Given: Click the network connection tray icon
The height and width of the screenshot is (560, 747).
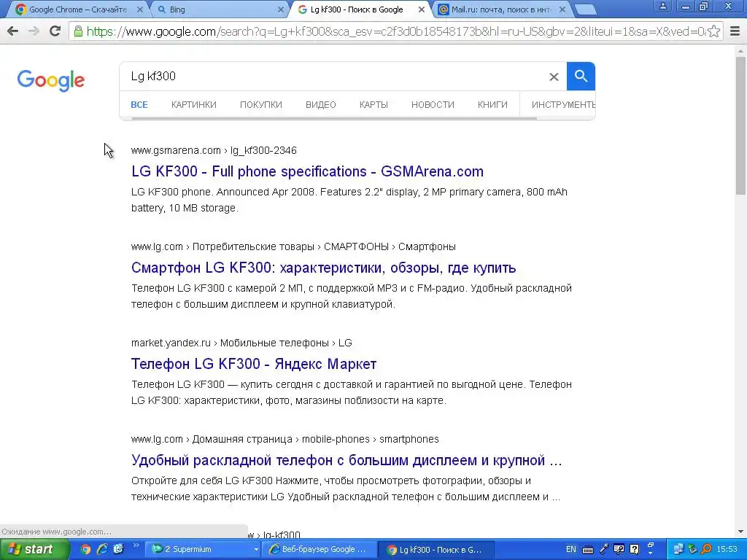Looking at the screenshot, I should (x=678, y=550).
